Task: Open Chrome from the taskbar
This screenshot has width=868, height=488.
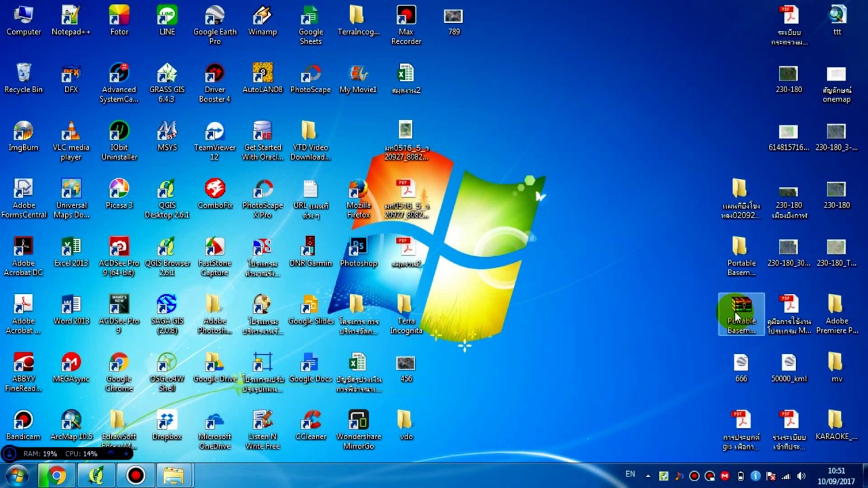Action: [x=57, y=475]
